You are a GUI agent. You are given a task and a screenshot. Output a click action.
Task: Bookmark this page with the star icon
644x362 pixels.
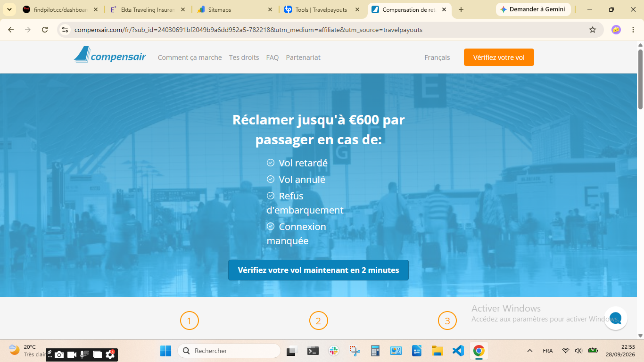coord(593,30)
